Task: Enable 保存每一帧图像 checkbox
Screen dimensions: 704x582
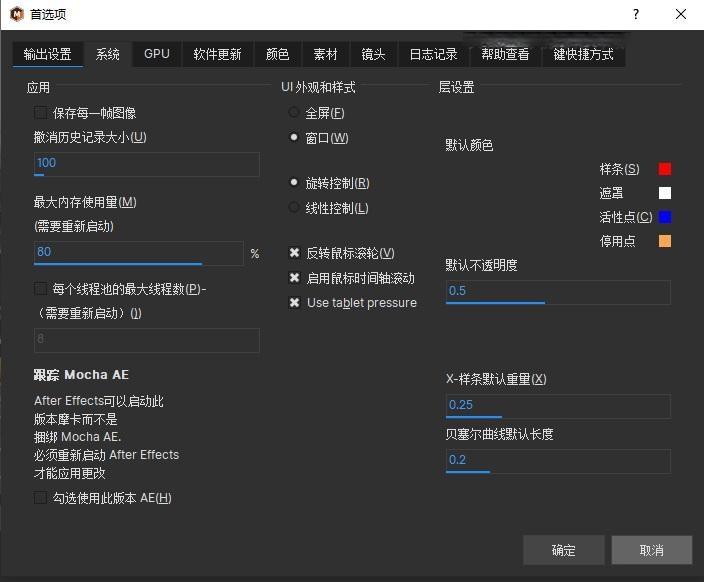Action: 41,113
